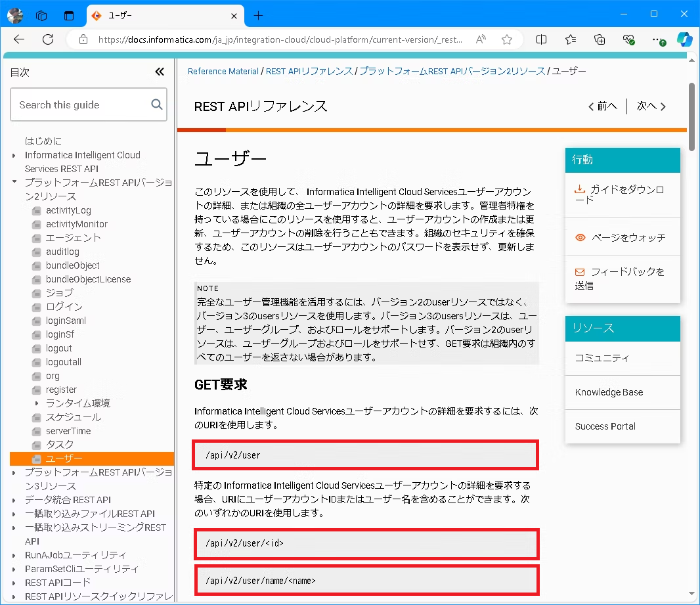Click page icon beside loginSf
Screen dimensions: 700x605
(x=37, y=335)
